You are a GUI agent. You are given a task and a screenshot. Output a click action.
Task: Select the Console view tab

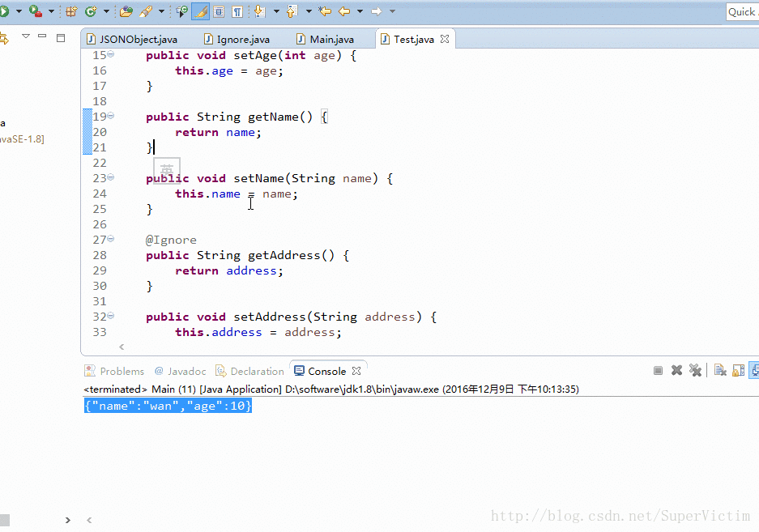[x=321, y=372]
